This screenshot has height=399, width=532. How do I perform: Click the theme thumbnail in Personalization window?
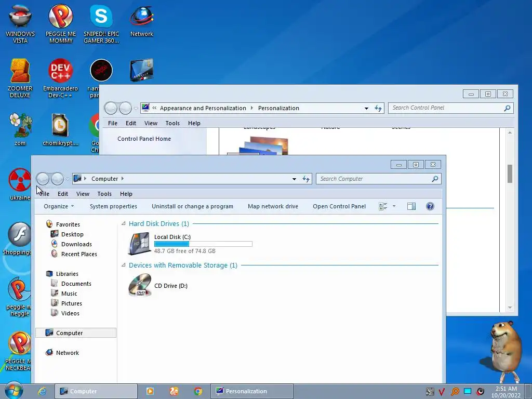259,146
